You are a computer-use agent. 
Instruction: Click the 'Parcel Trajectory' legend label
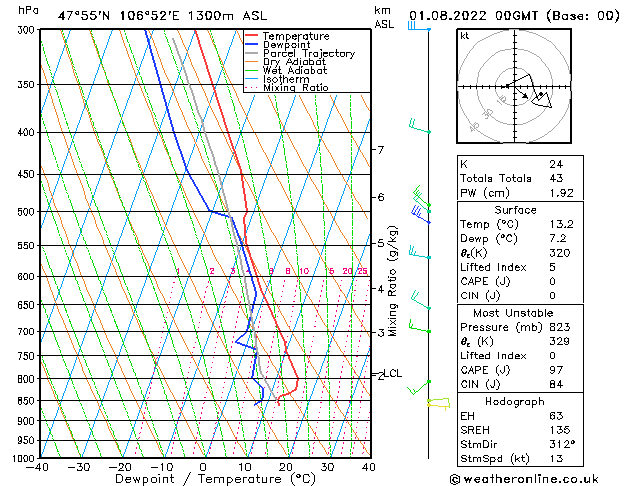tap(309, 53)
